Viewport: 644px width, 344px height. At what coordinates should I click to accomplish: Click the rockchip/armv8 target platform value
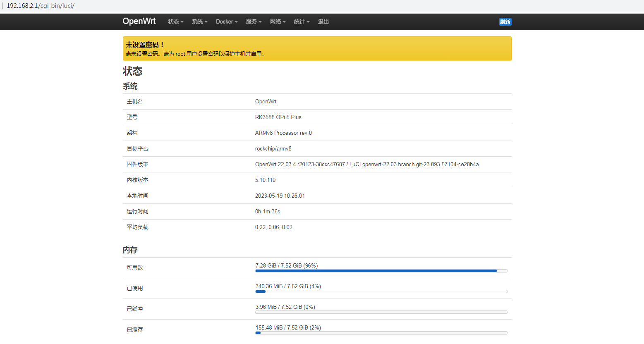click(273, 148)
